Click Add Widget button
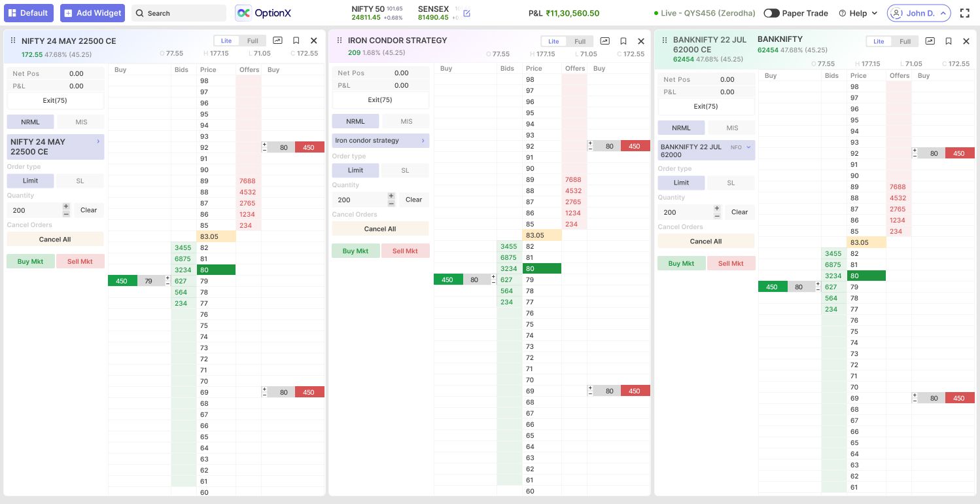 (93, 13)
